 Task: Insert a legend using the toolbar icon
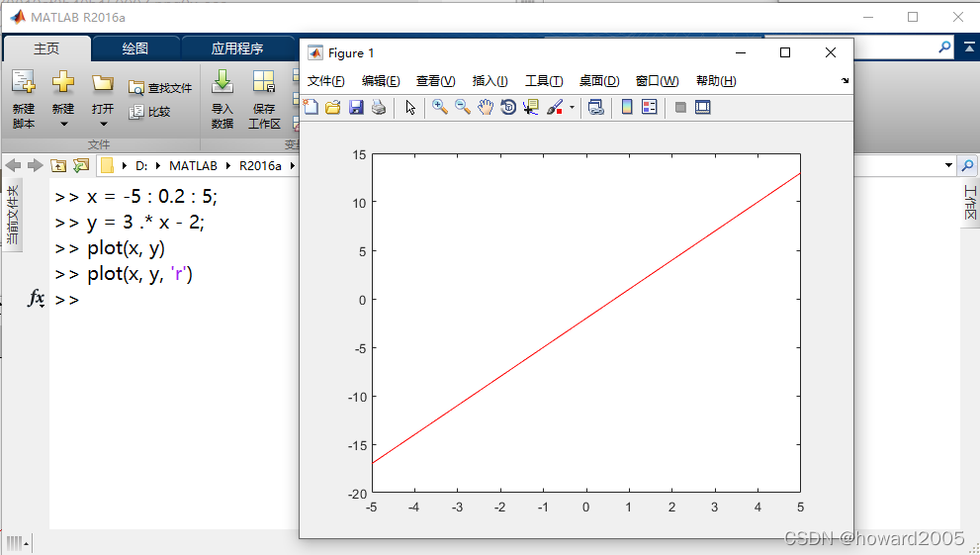[650, 108]
